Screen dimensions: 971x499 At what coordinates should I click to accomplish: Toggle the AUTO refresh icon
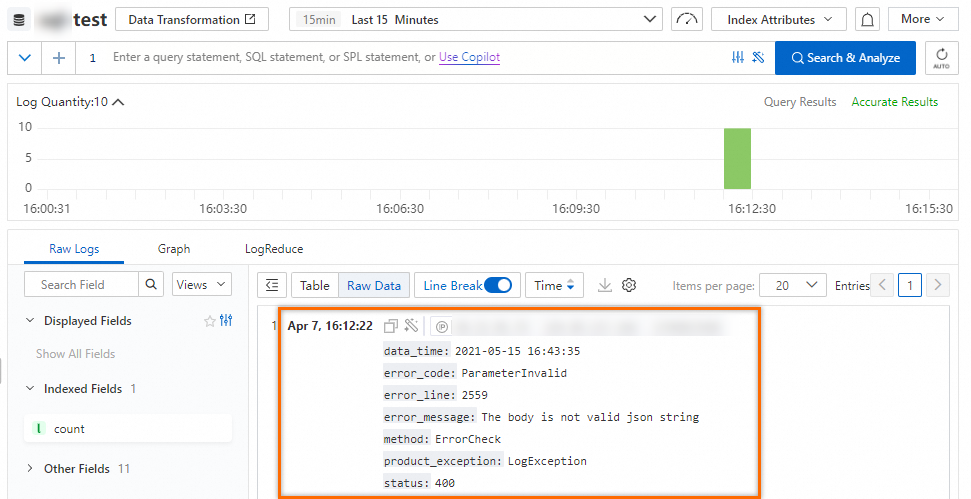[941, 58]
